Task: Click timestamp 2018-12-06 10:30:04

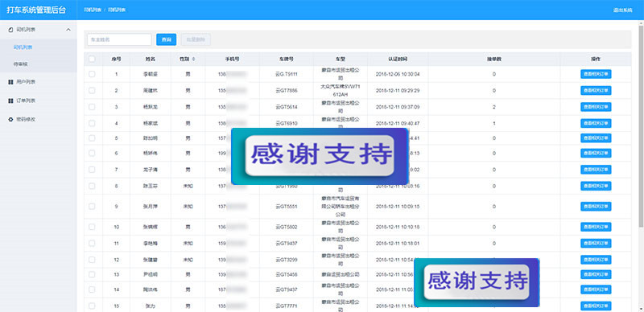Action: coord(398,74)
